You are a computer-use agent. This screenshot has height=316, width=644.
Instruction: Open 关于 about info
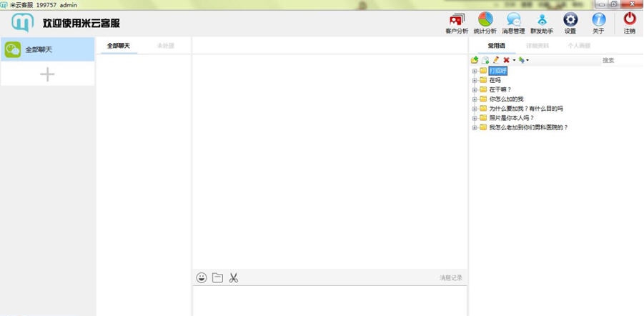pyautogui.click(x=598, y=24)
